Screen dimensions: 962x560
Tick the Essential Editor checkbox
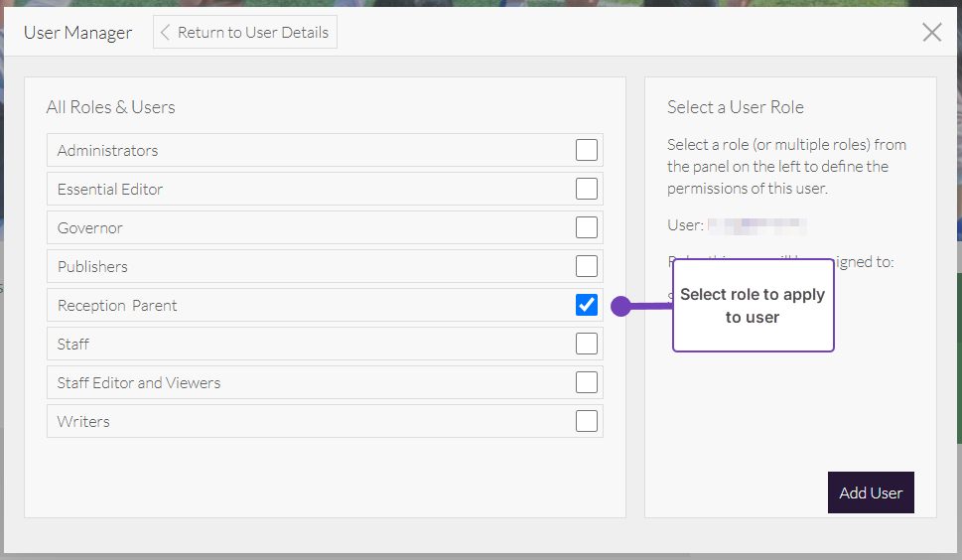pyautogui.click(x=587, y=189)
